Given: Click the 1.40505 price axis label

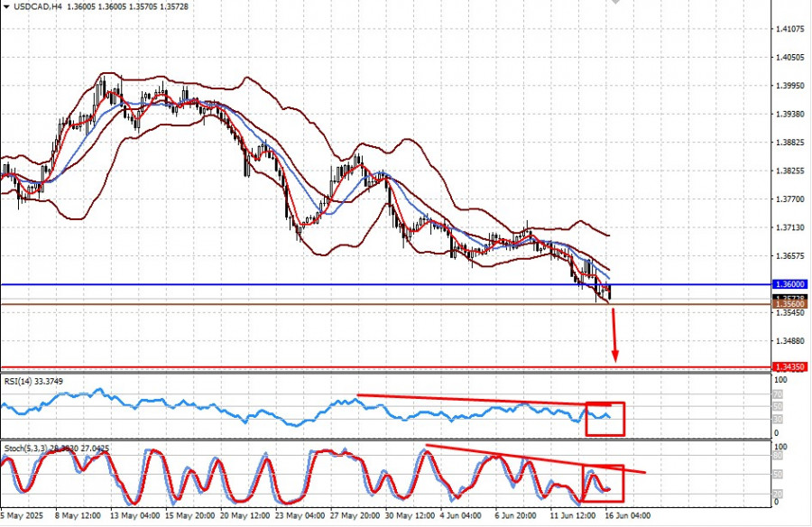Looking at the screenshot, I should coord(790,58).
